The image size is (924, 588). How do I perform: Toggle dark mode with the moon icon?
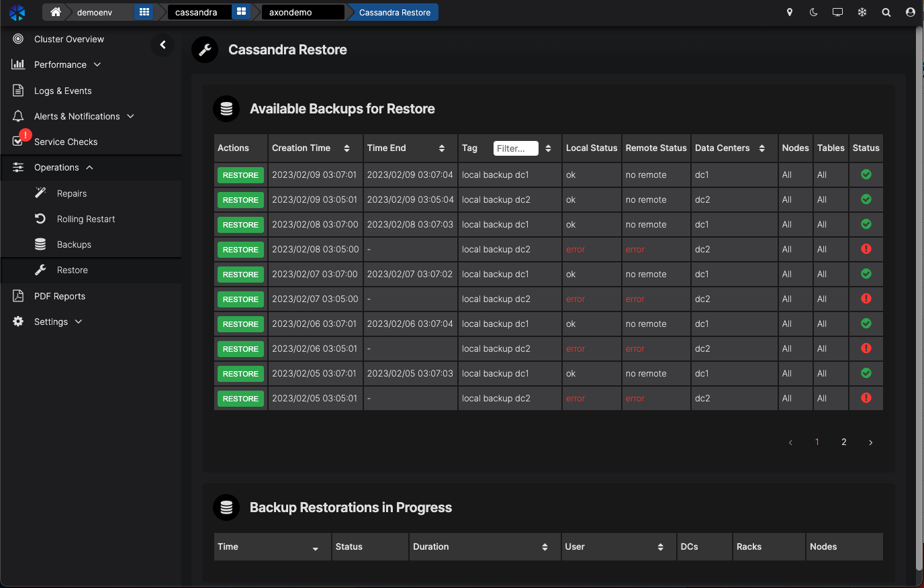coord(814,12)
